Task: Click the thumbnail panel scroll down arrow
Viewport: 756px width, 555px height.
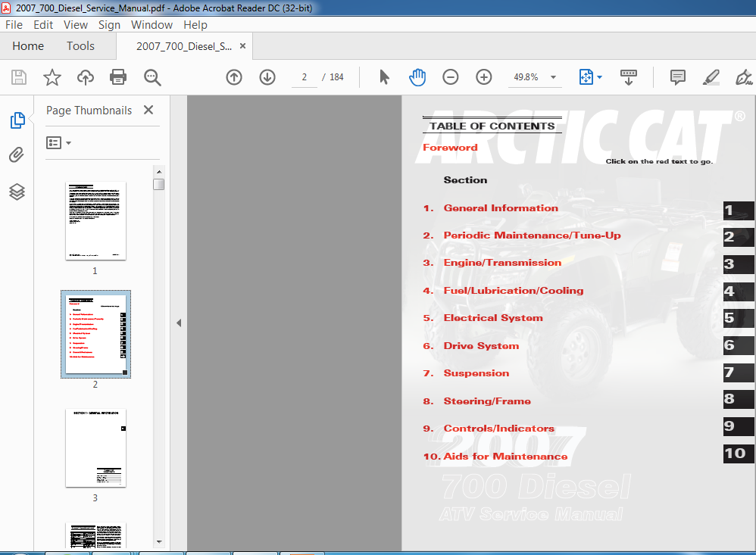Action: pyautogui.click(x=159, y=542)
